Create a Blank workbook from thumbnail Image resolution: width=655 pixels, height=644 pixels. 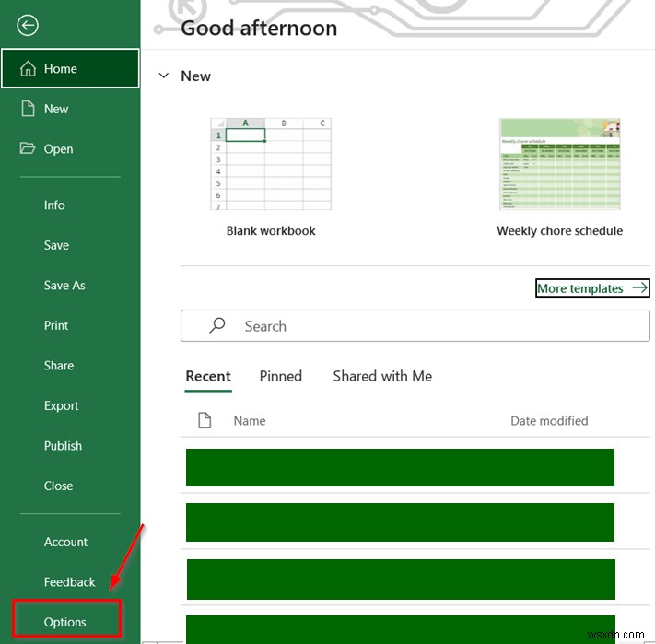[x=271, y=164]
